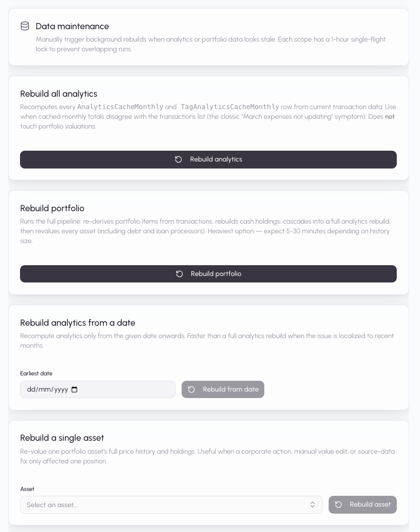Click the "Earliest date" field label
This screenshot has height=532, width=420.
click(36, 373)
